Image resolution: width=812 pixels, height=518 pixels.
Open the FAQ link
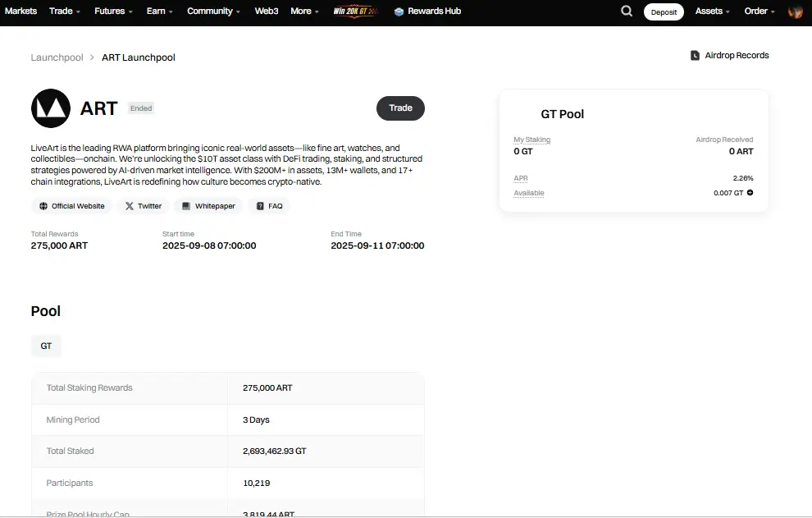(269, 206)
